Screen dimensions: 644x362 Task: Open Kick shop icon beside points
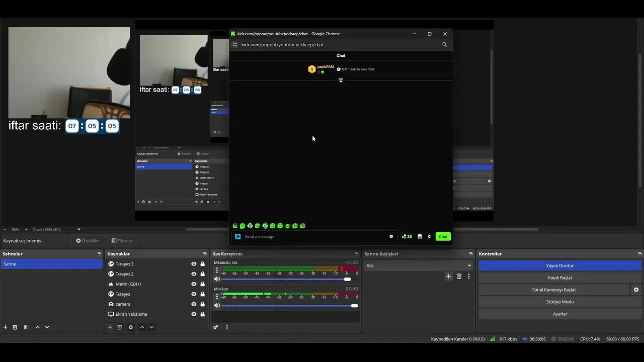click(x=420, y=236)
